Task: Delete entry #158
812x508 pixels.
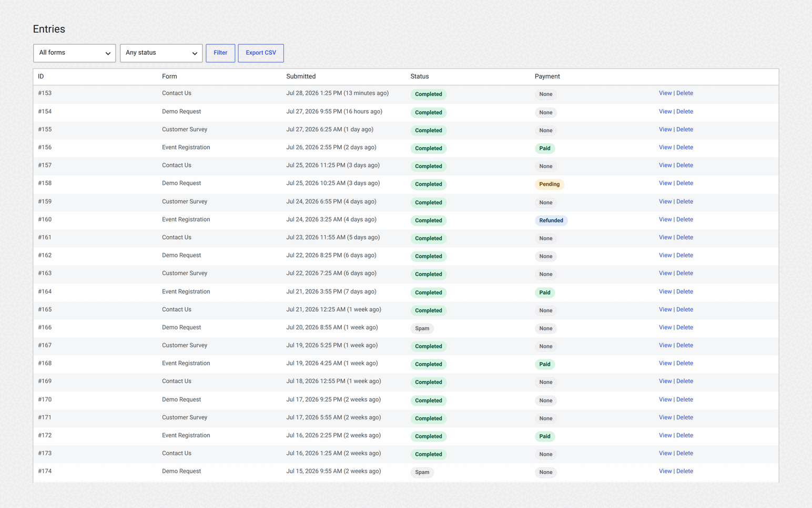Action: pos(685,183)
